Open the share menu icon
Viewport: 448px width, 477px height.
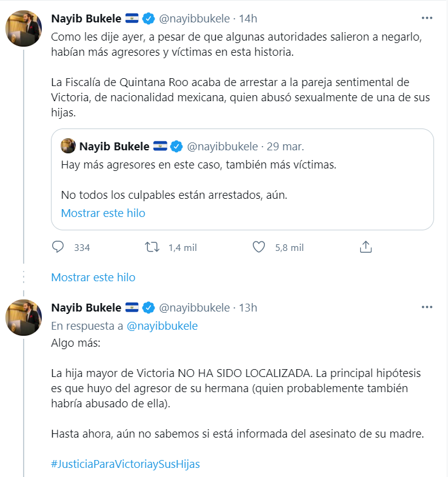366,247
